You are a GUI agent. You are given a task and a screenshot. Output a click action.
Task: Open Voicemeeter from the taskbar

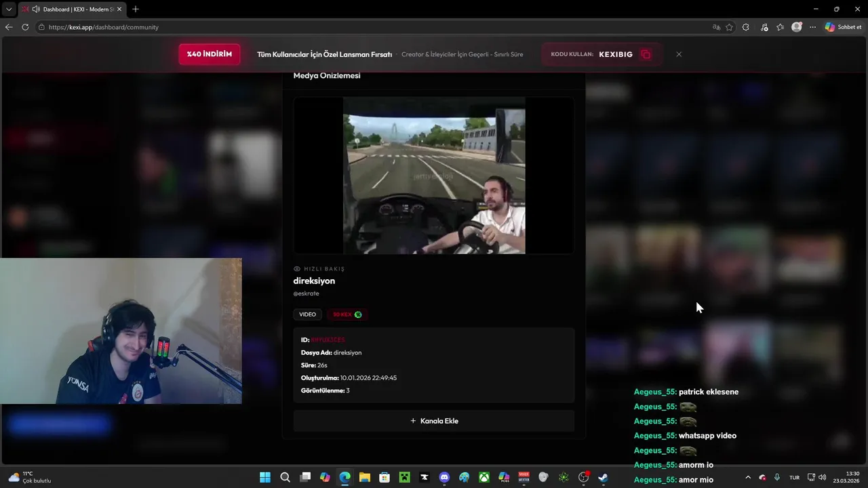click(x=524, y=477)
